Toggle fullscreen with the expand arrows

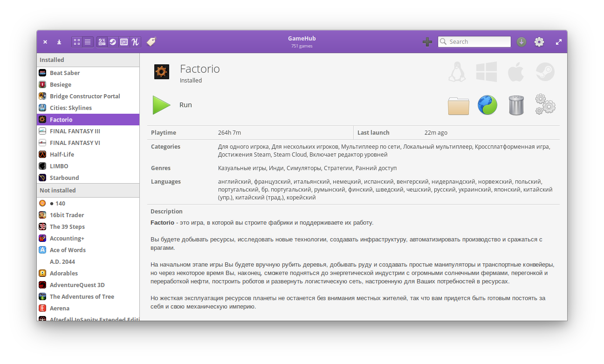click(x=558, y=41)
